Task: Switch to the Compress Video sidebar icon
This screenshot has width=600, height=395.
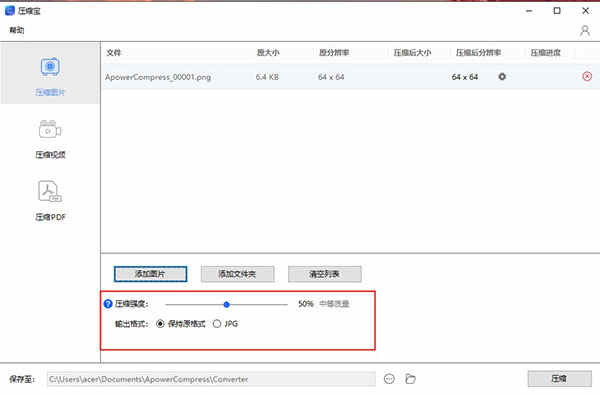Action: 50,130
